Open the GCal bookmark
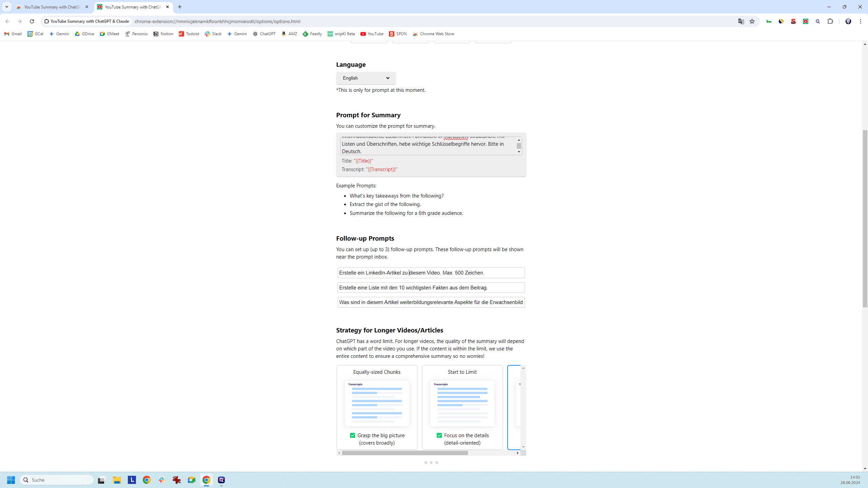The image size is (868, 488). (x=36, y=34)
